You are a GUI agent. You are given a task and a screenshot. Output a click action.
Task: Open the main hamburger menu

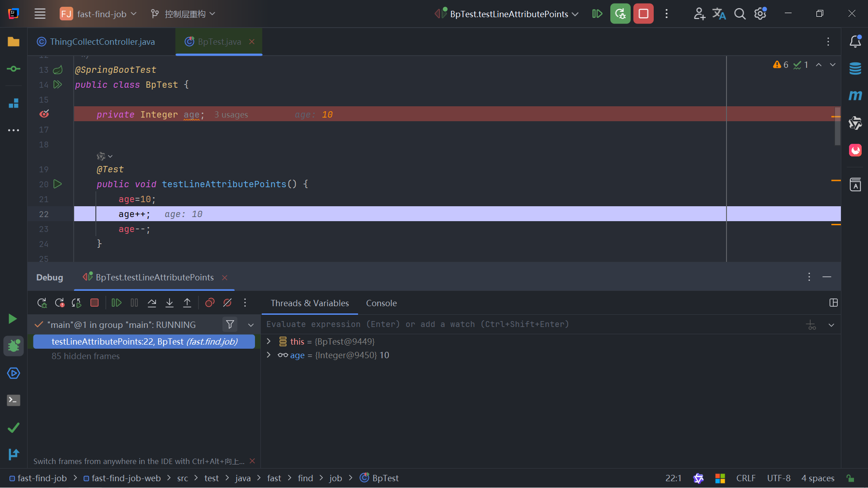[40, 14]
